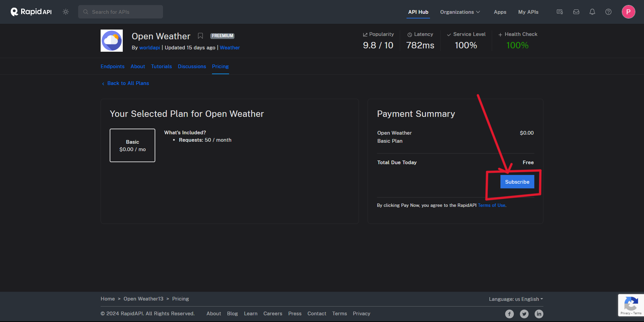Bookmark the Open Weather API
The height and width of the screenshot is (322, 644).
tap(200, 36)
